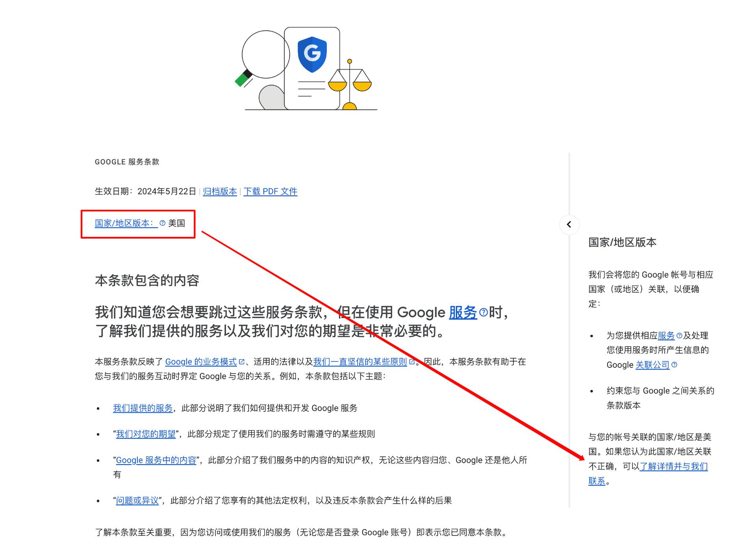Click the 国家/地区版本 side panel heading
This screenshot has height=550, width=756.
(623, 242)
